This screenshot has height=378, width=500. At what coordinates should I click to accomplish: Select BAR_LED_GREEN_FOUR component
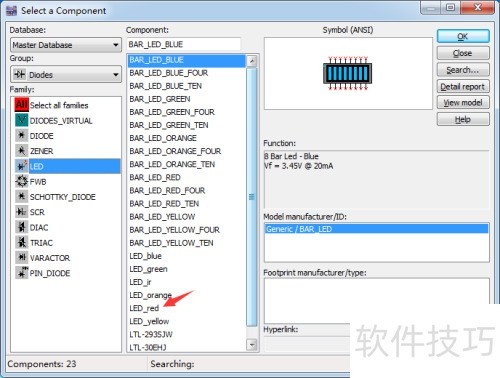tap(172, 112)
